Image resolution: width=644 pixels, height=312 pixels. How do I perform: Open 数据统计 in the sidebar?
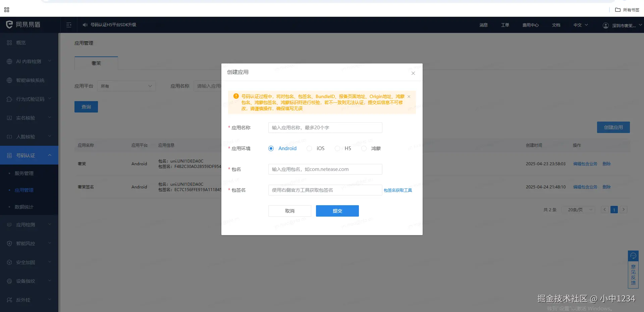coord(24,207)
